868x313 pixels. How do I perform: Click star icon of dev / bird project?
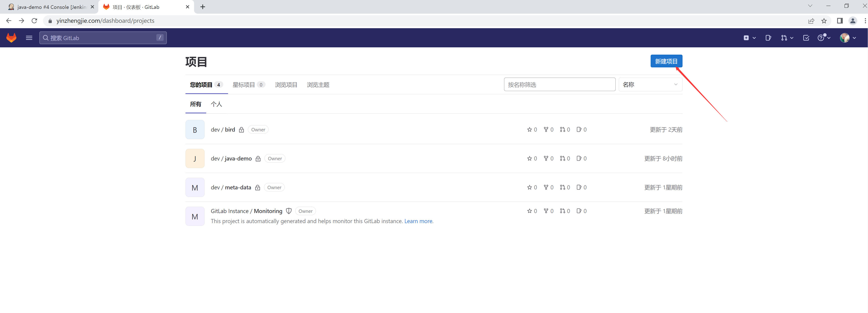pos(529,130)
